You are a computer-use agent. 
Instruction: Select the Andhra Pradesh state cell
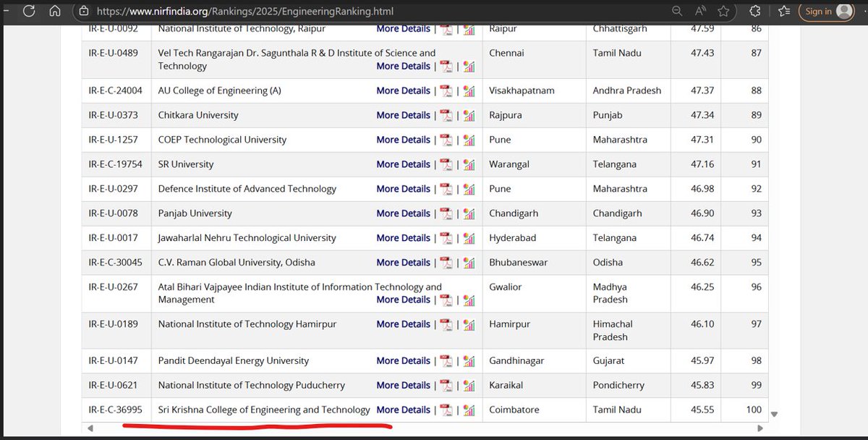[627, 90]
